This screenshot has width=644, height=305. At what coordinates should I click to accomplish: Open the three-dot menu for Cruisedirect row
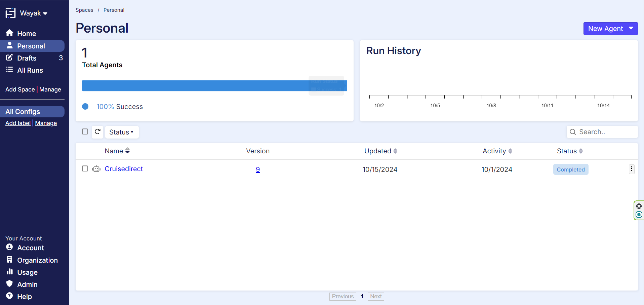coord(631,169)
